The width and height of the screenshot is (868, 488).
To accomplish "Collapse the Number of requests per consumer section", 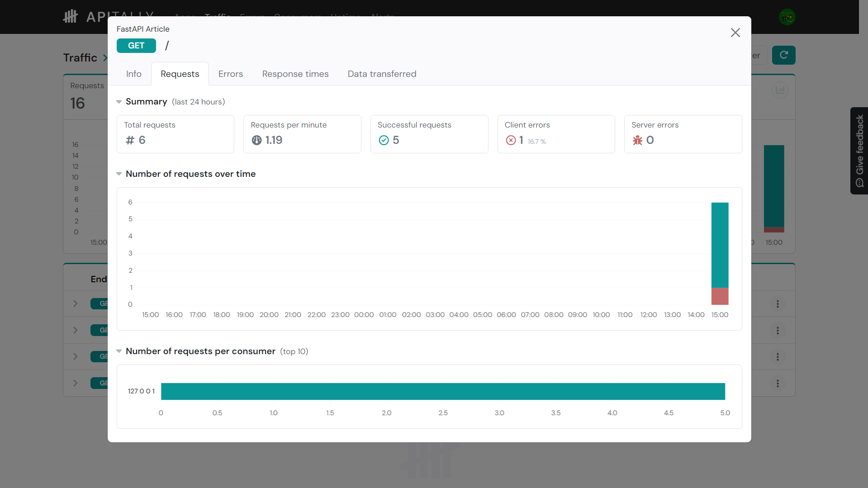I will tap(119, 351).
